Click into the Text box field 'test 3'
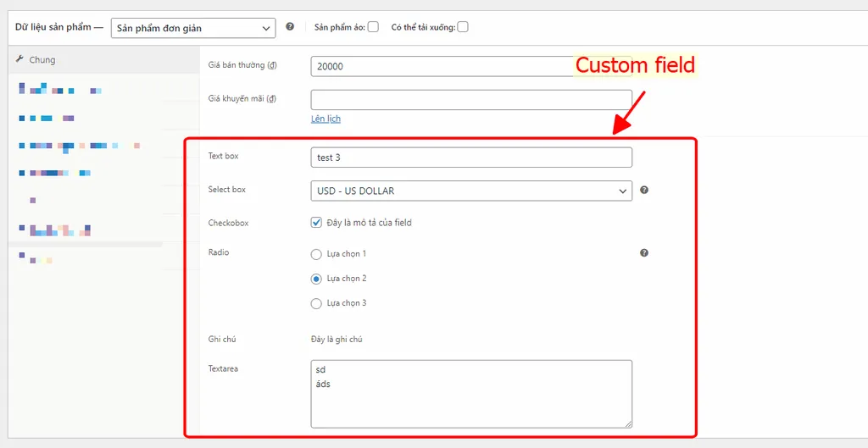 (471, 158)
